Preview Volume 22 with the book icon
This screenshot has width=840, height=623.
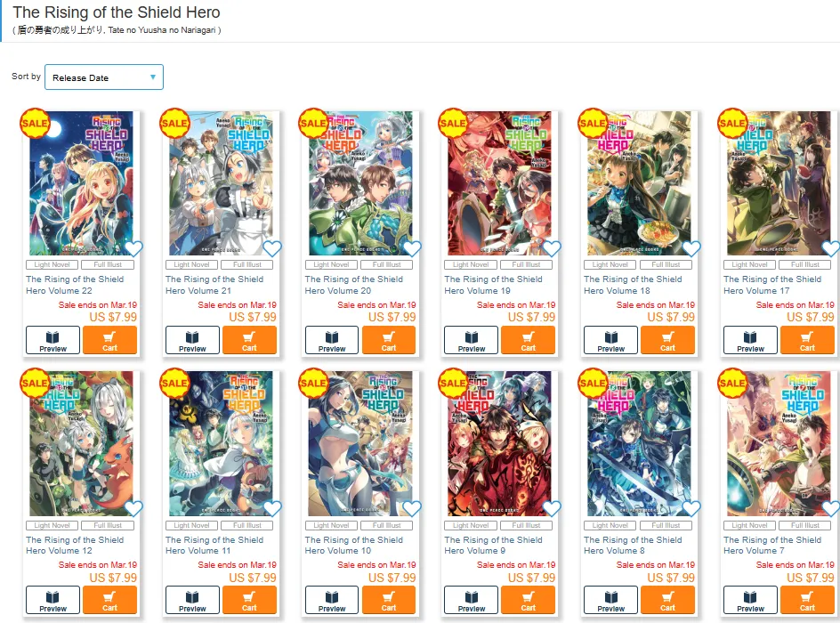pyautogui.click(x=53, y=340)
